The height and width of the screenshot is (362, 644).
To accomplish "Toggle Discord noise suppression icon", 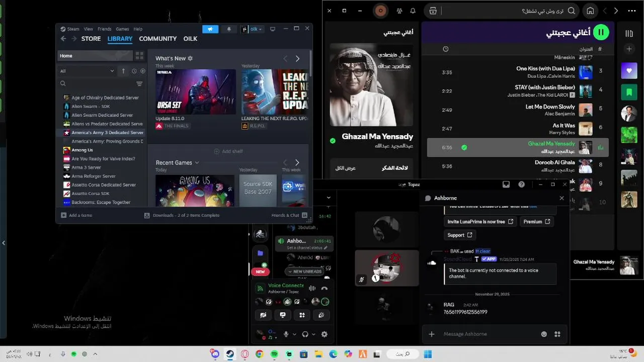I will click(x=312, y=288).
